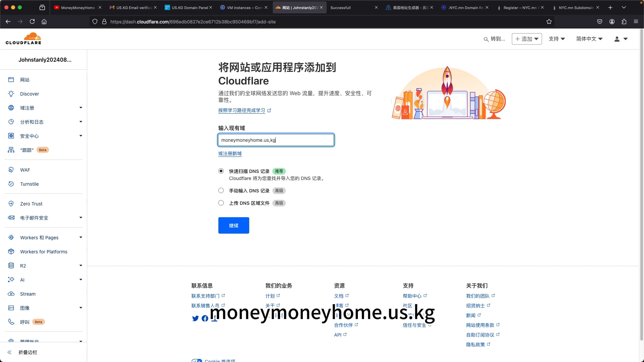
Task: Expand Workers 和 Pages section arrow
Action: [81, 237]
